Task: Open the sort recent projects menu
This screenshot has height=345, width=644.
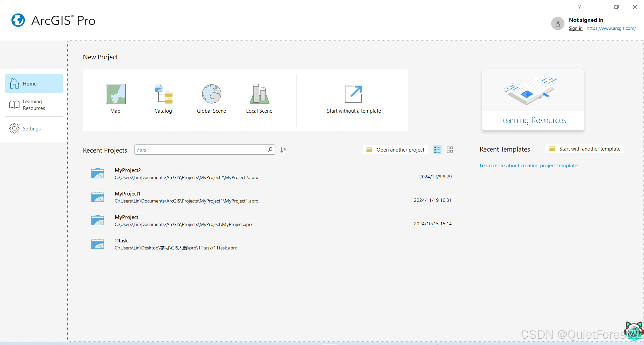Action: [x=284, y=150]
